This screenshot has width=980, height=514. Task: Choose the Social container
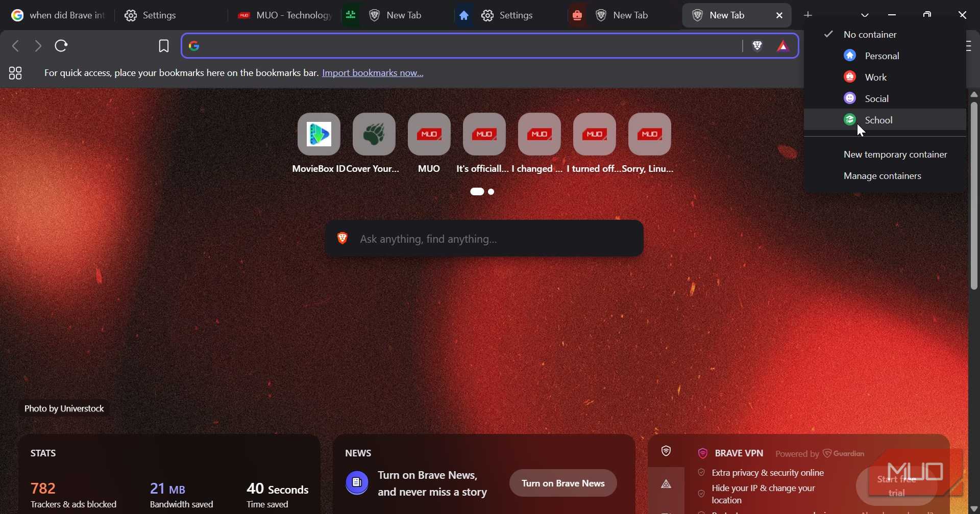(x=886, y=98)
